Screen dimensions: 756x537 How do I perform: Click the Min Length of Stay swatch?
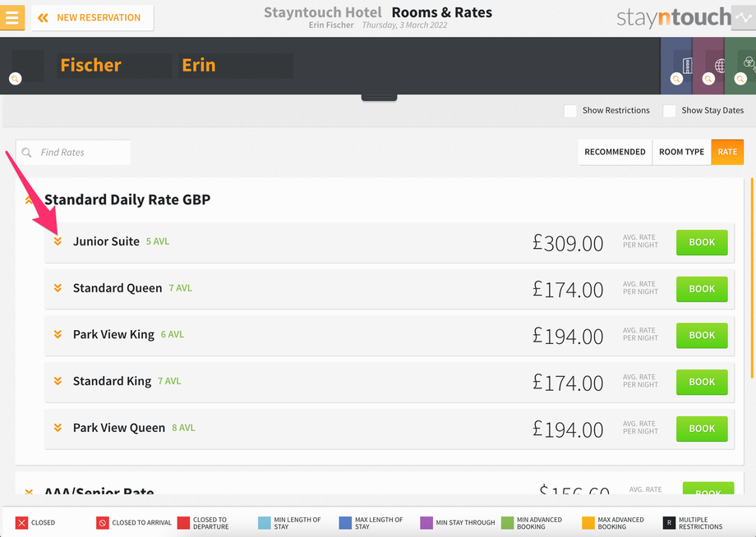(265, 523)
